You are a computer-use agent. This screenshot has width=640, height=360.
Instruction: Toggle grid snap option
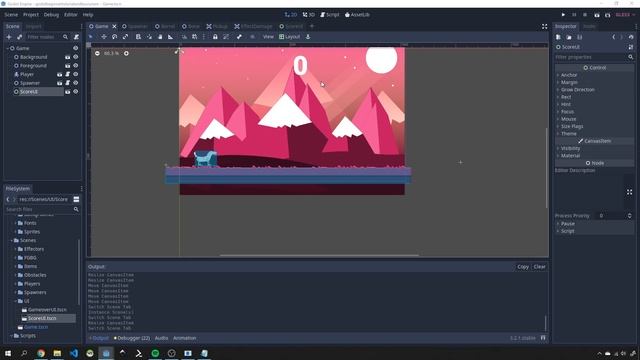click(195, 37)
